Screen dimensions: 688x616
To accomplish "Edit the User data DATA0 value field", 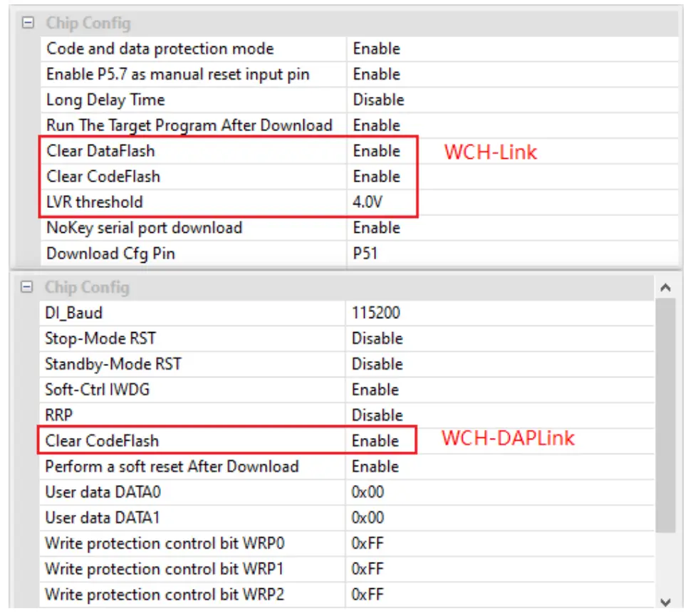I will click(385, 492).
